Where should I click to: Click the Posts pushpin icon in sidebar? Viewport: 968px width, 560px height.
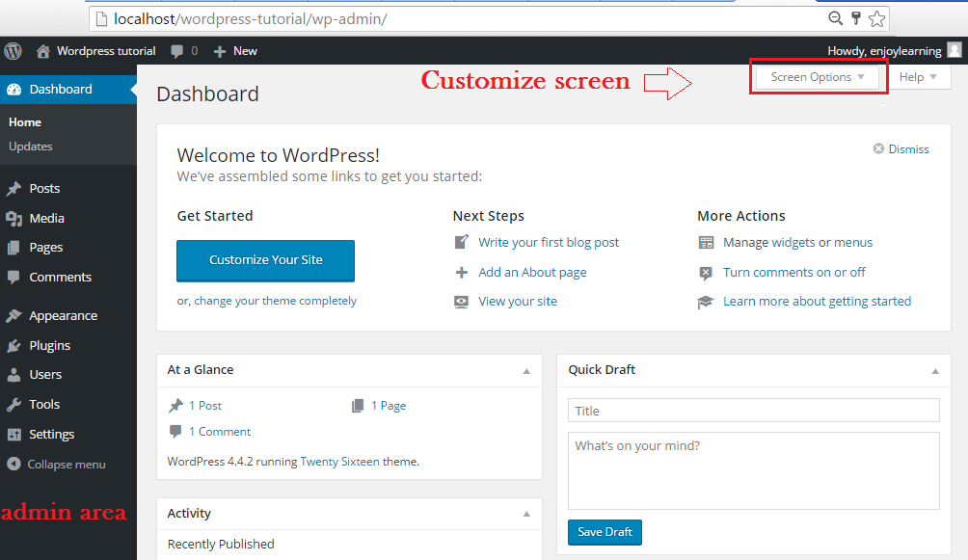[x=13, y=189]
